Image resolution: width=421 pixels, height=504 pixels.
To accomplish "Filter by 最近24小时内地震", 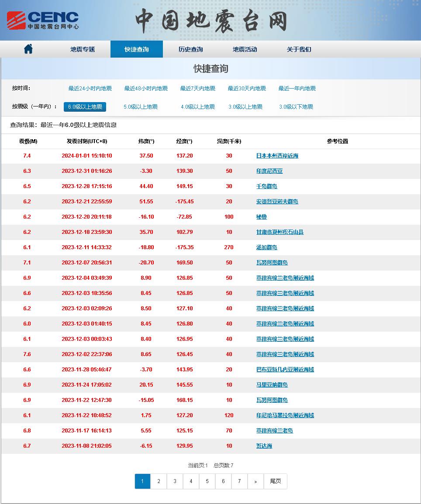I will 90,89.
